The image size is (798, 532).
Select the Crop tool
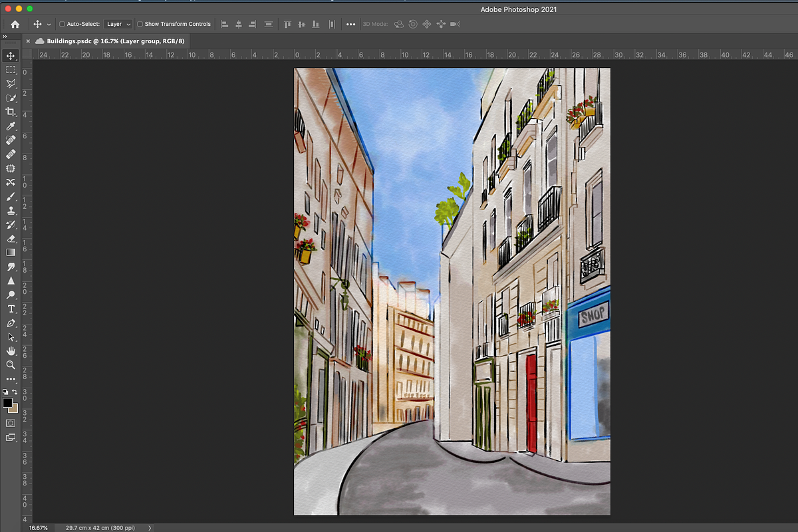click(x=11, y=112)
